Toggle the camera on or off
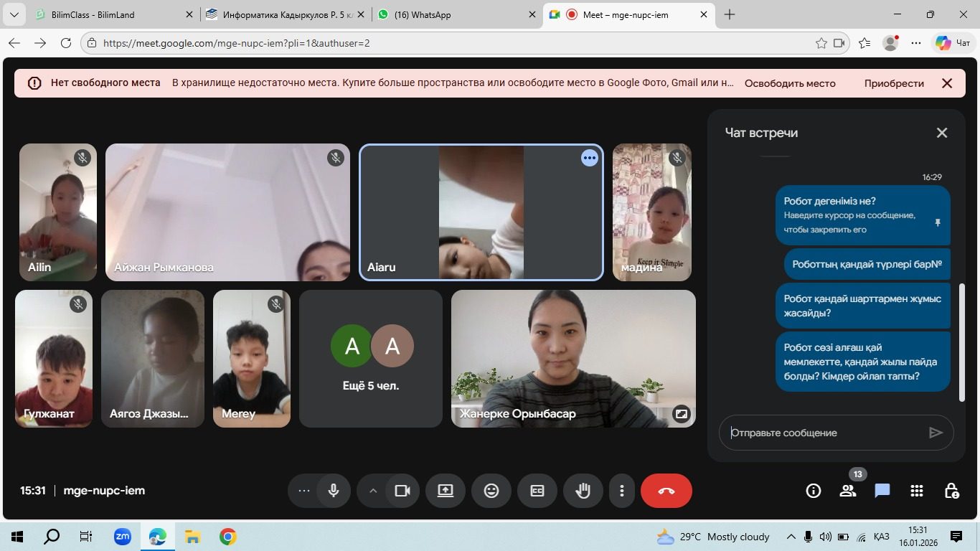The height and width of the screenshot is (551, 980). tap(402, 491)
